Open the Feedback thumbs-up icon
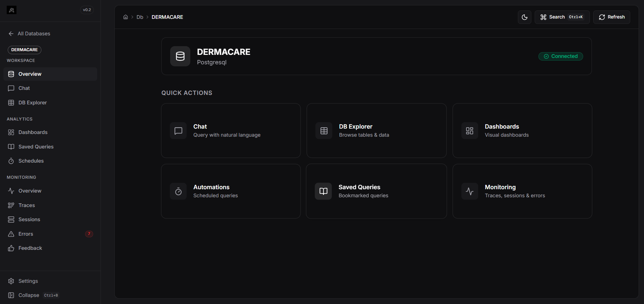The image size is (644, 304). coord(11,248)
